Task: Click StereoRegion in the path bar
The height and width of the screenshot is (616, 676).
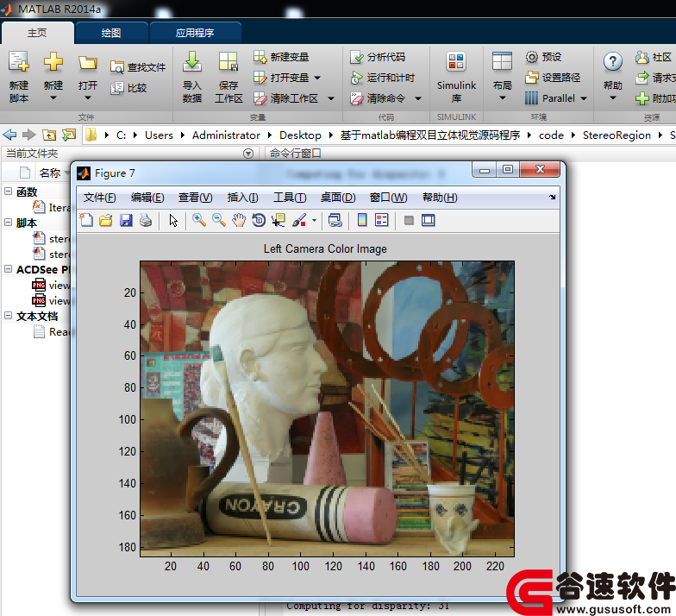Action: click(x=617, y=135)
